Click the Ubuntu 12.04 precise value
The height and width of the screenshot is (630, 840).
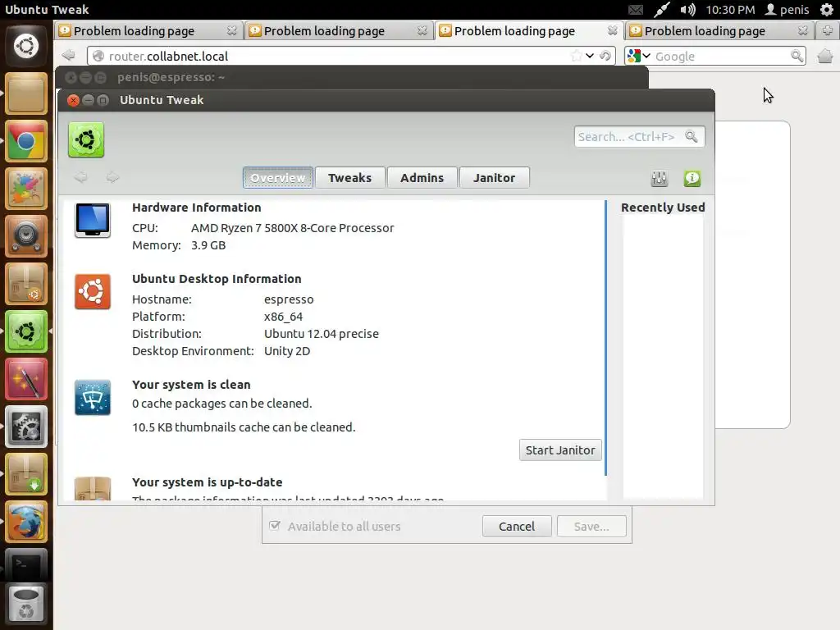[322, 333]
